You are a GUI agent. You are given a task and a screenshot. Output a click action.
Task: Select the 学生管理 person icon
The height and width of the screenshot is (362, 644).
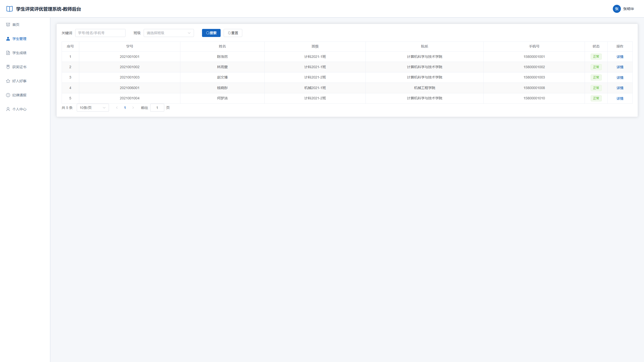pyautogui.click(x=8, y=39)
